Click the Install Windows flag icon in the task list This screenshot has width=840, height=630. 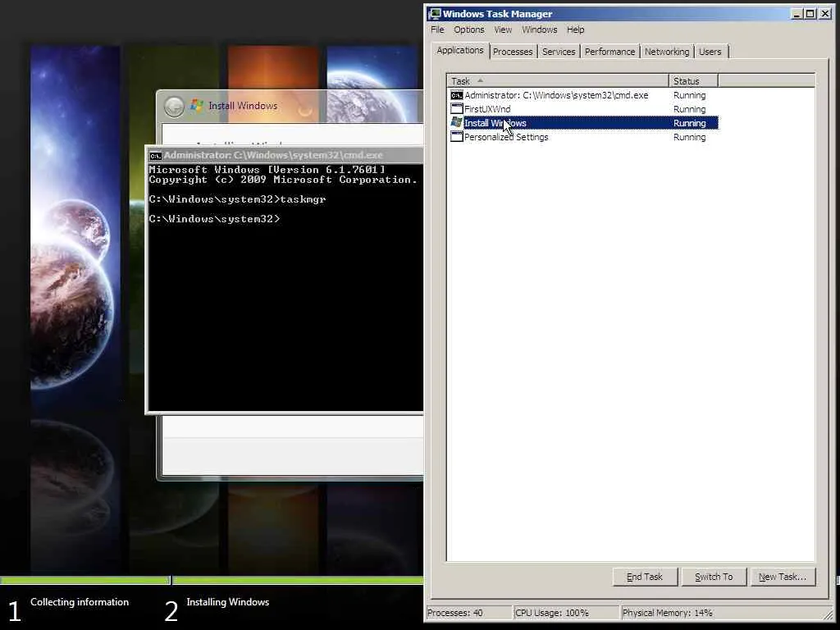coord(456,123)
